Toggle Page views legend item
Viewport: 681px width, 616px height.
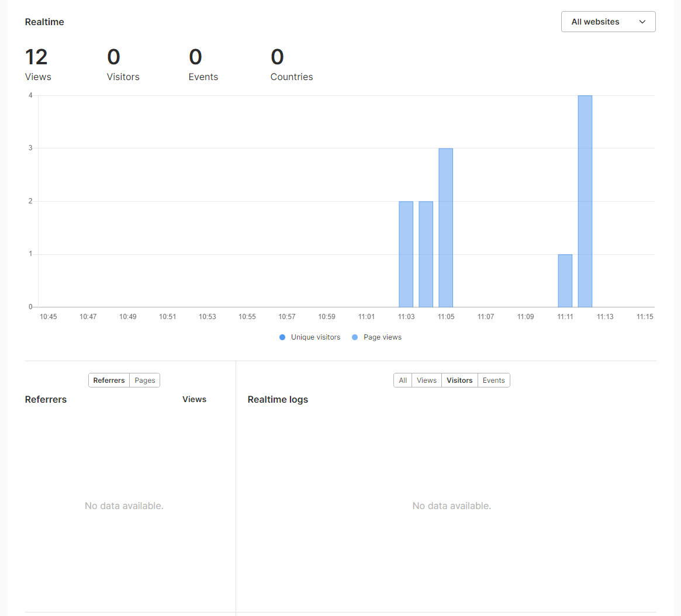tap(376, 337)
